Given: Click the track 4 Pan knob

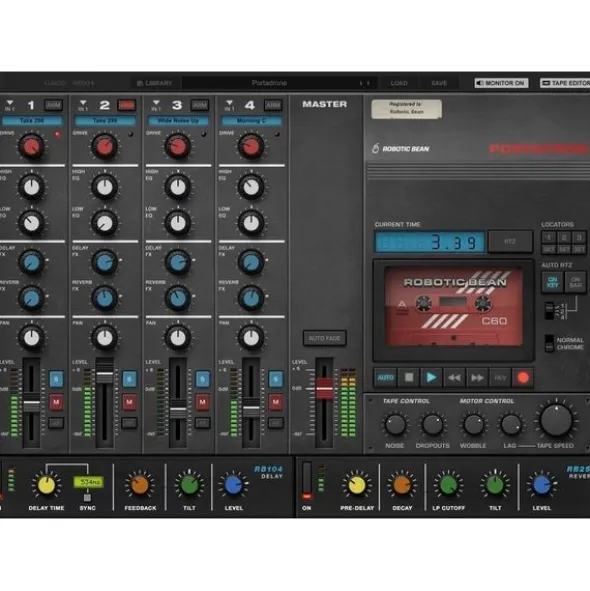Looking at the screenshot, I should (251, 337).
